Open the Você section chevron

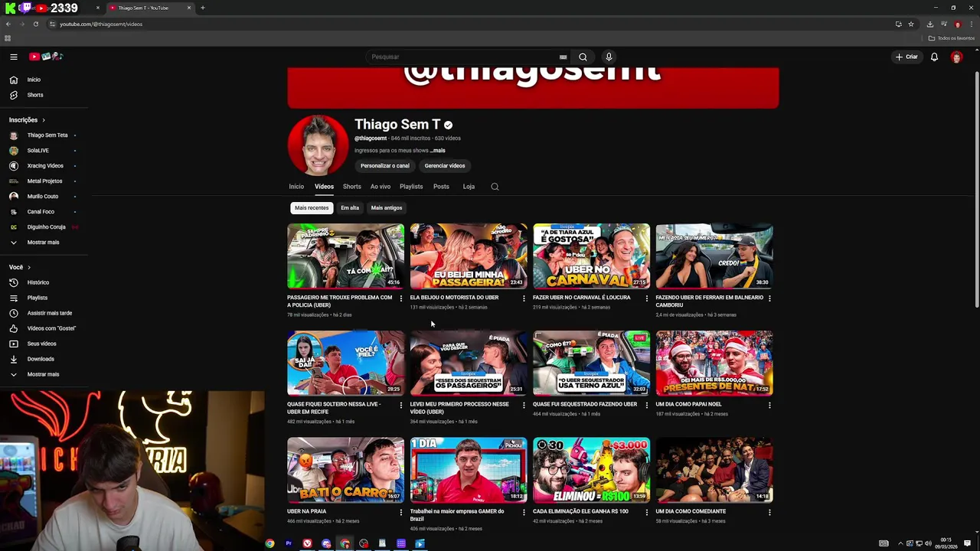[x=29, y=267]
